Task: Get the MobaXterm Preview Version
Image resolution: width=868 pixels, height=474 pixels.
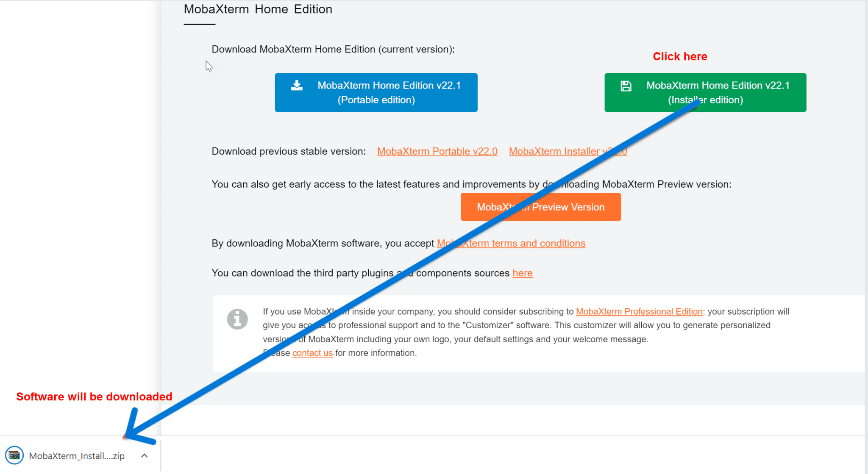Action: (540, 207)
